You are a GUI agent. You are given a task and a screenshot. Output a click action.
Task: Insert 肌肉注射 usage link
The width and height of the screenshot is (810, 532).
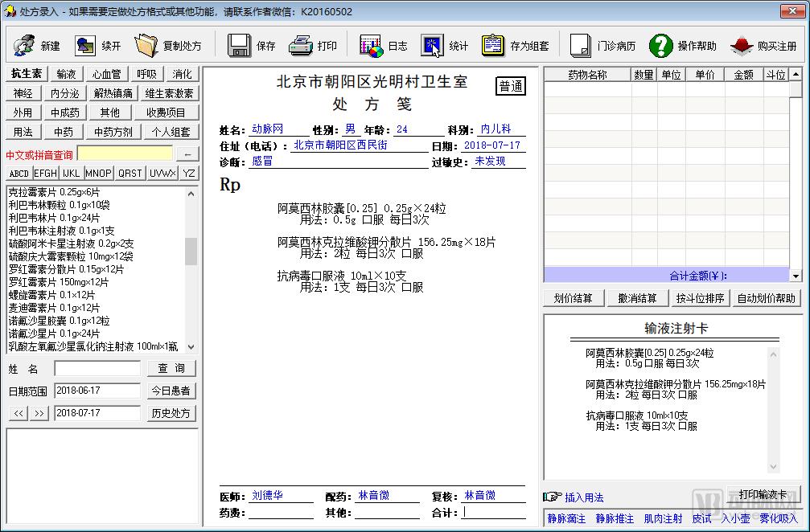(664, 518)
